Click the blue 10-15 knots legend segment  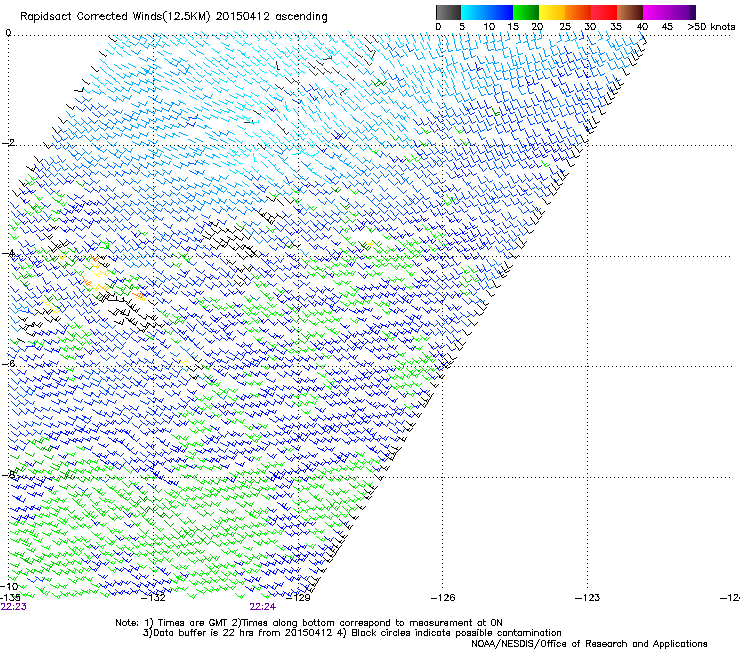pyautogui.click(x=500, y=12)
